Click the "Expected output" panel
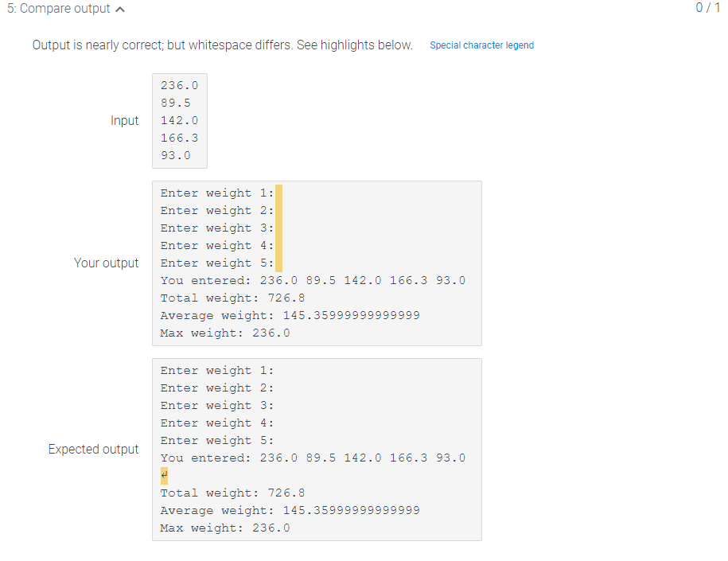This screenshot has width=728, height=561. [316, 450]
